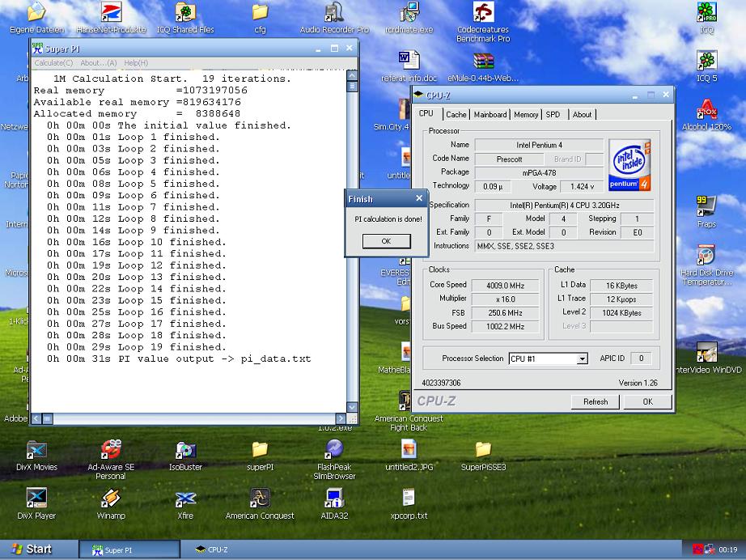Launch Ad-Aware SE Personal shortcut
The height and width of the screenshot is (560, 746).
click(x=111, y=459)
